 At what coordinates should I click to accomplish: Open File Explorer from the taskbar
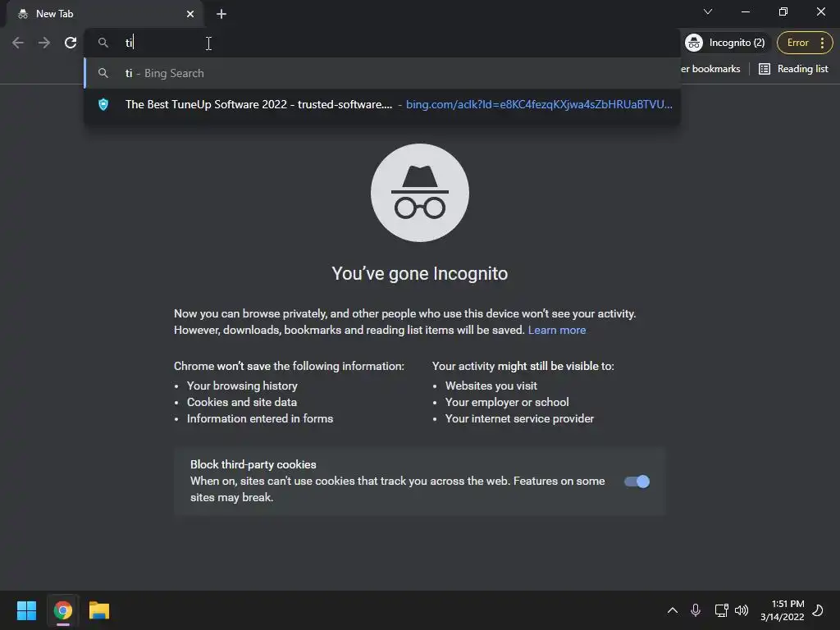point(99,610)
